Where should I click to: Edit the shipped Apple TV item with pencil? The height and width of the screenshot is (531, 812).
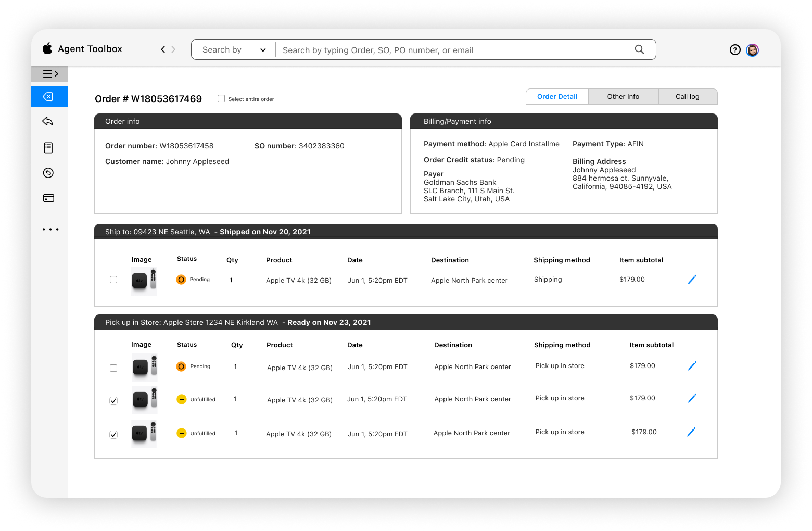(x=692, y=280)
